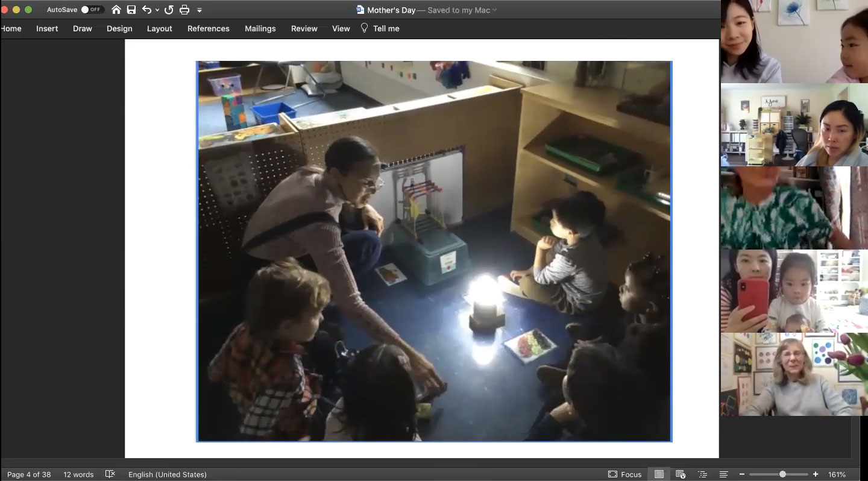Click the Tell me lightbulb icon
Viewport: 868px width, 481px height.
point(364,28)
